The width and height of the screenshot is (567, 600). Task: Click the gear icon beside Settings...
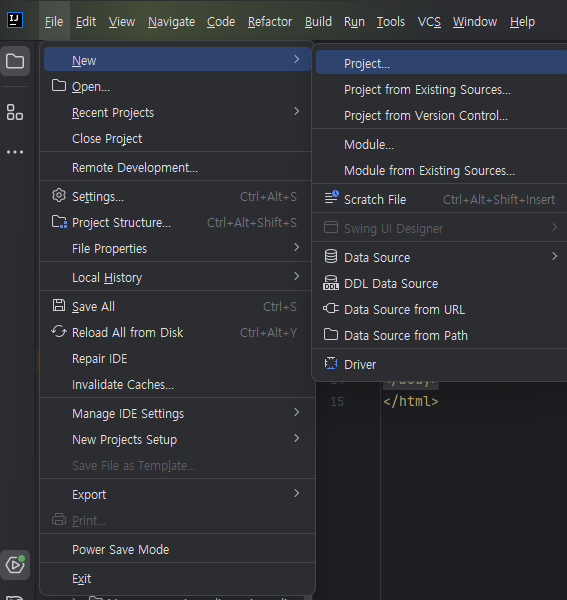point(59,195)
